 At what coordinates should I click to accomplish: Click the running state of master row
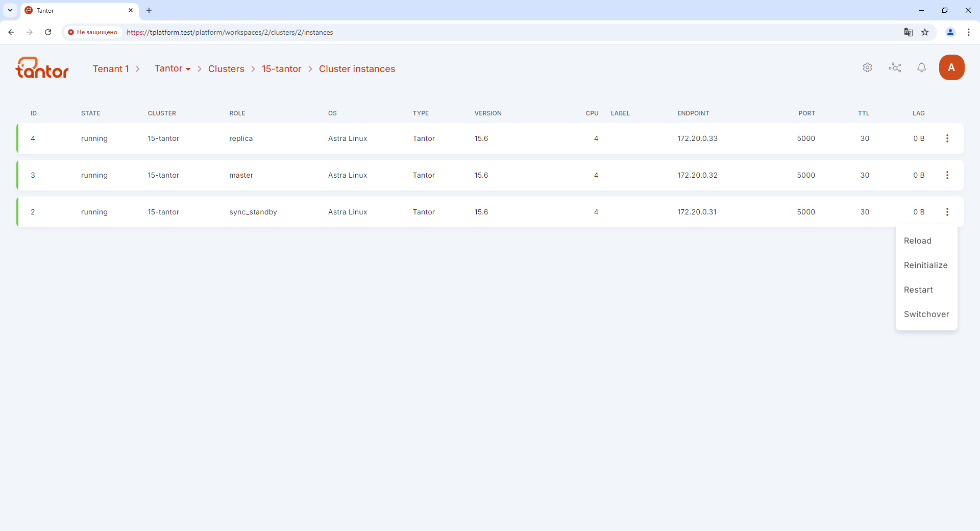pyautogui.click(x=94, y=175)
